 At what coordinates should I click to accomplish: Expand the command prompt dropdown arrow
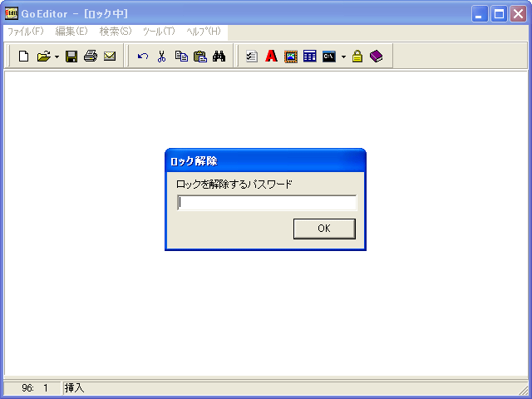click(343, 57)
